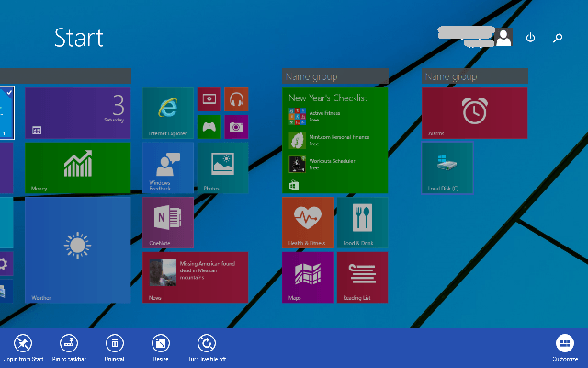Viewport: 588px width, 368px height.
Task: Open the Photos tile
Action: click(x=222, y=167)
